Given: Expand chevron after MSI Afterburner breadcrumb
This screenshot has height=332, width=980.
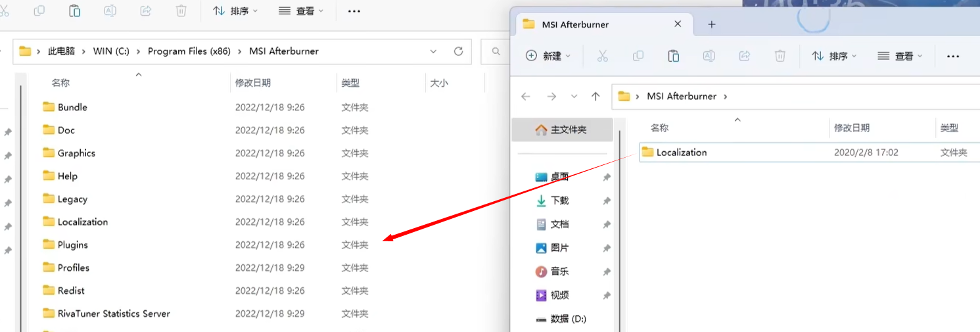Looking at the screenshot, I should pos(726,97).
